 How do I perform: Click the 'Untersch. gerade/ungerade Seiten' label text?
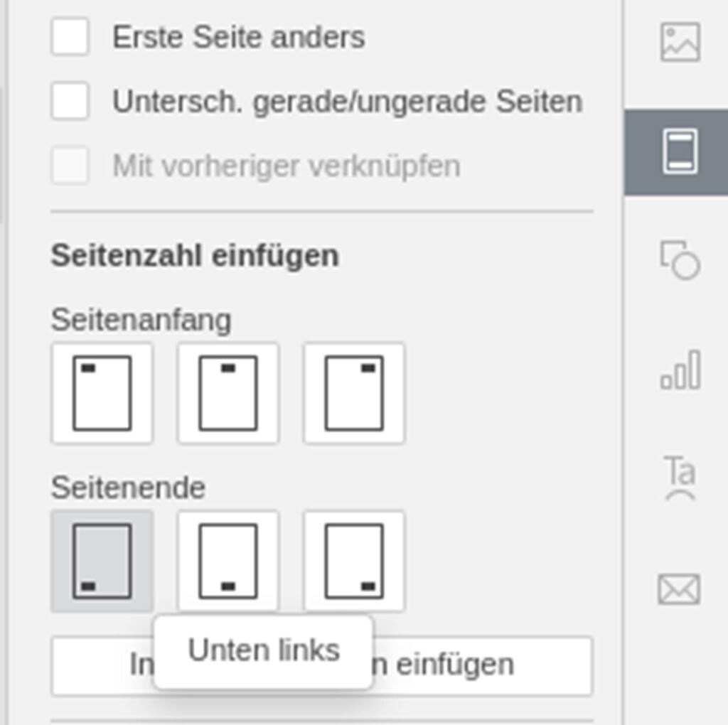coord(347,102)
